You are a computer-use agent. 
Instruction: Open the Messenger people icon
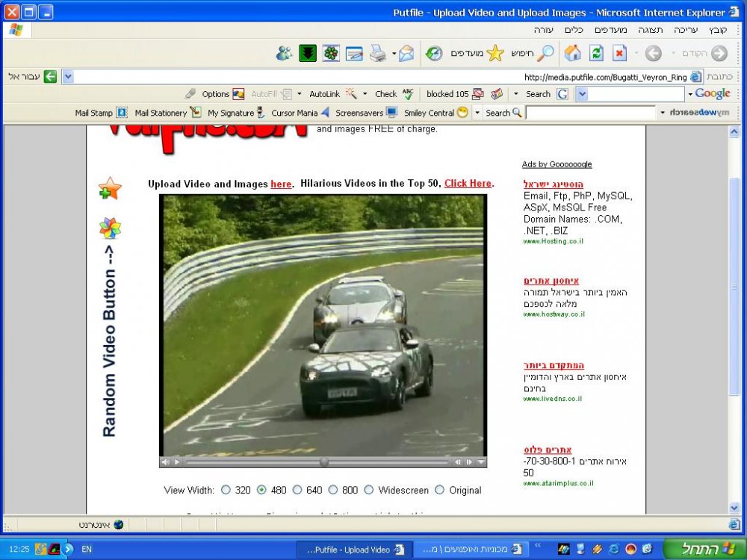[284, 53]
